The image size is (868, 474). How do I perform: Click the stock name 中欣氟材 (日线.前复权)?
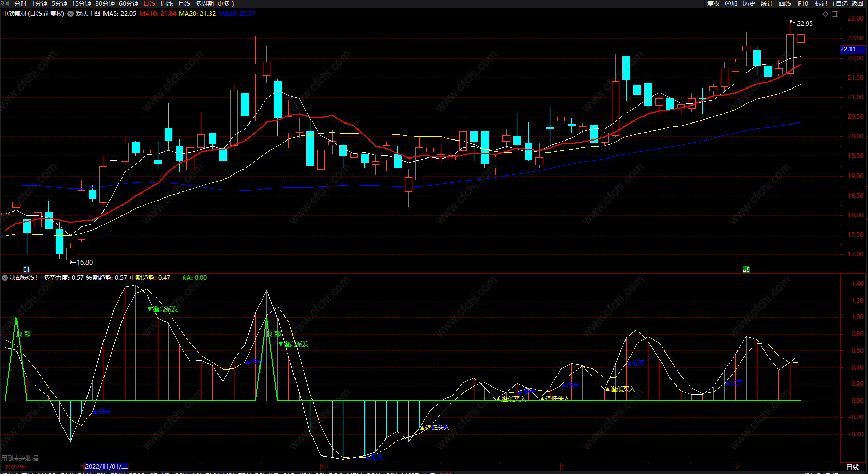coord(33,14)
